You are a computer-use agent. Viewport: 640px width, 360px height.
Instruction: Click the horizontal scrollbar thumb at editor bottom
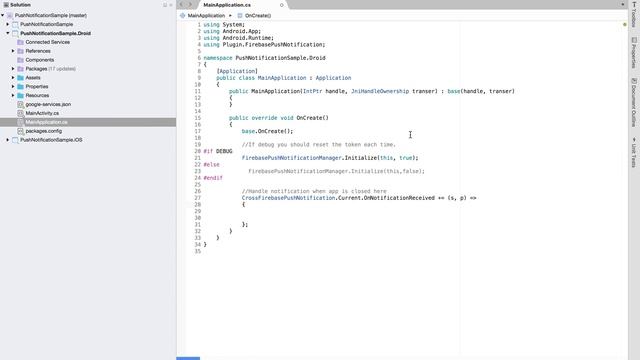point(188,358)
